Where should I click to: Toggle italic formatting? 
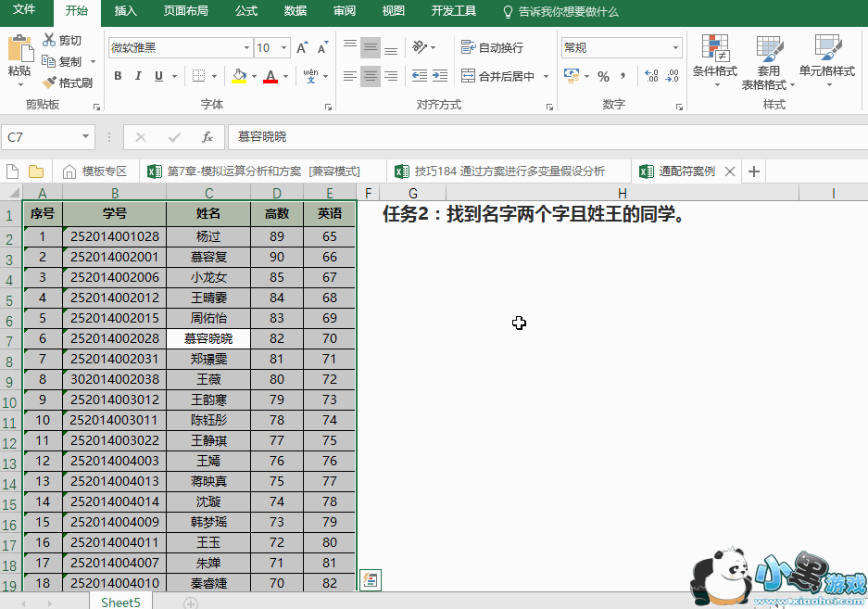[138, 76]
